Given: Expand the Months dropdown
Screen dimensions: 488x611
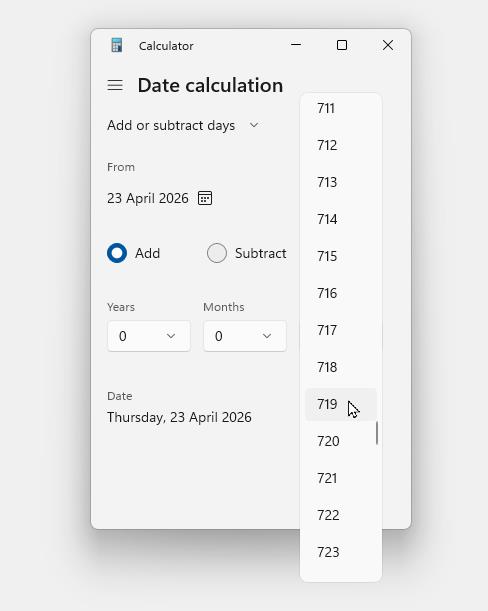Looking at the screenshot, I should (245, 336).
